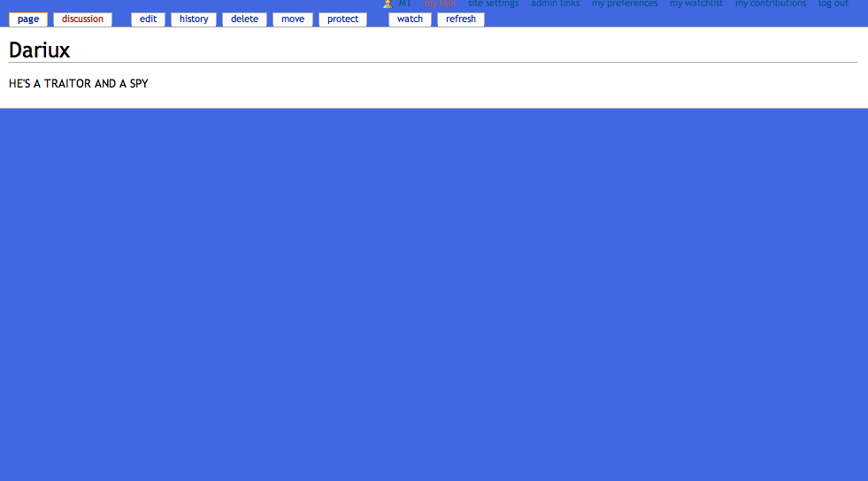Switch to the discussion tab
The height and width of the screenshot is (481, 868).
pos(82,19)
